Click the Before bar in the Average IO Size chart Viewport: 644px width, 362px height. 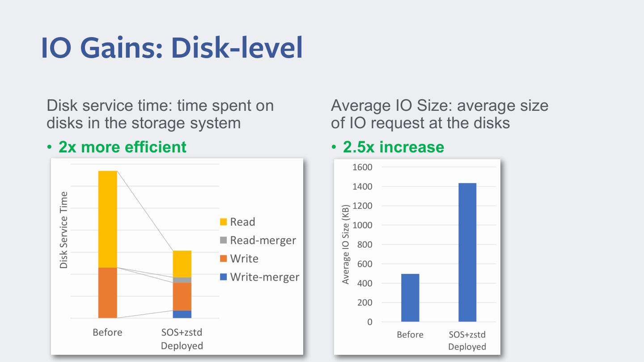(x=410, y=298)
